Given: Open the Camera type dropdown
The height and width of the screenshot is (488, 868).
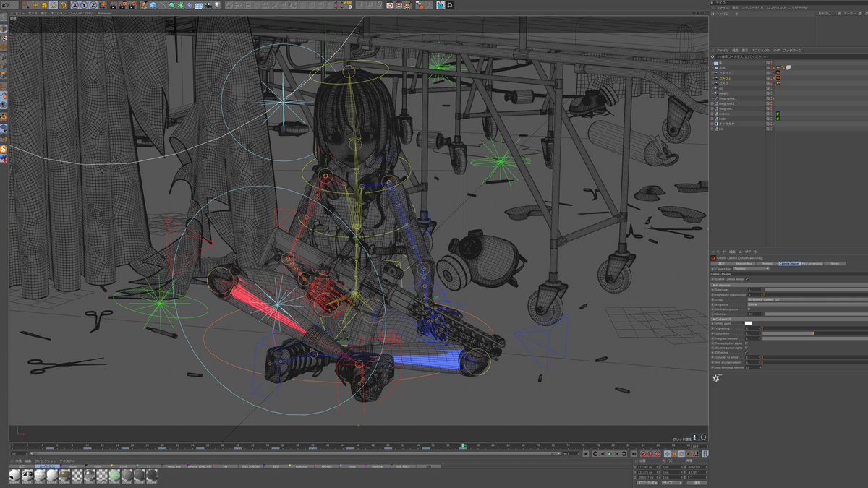Looking at the screenshot, I should tap(751, 269).
